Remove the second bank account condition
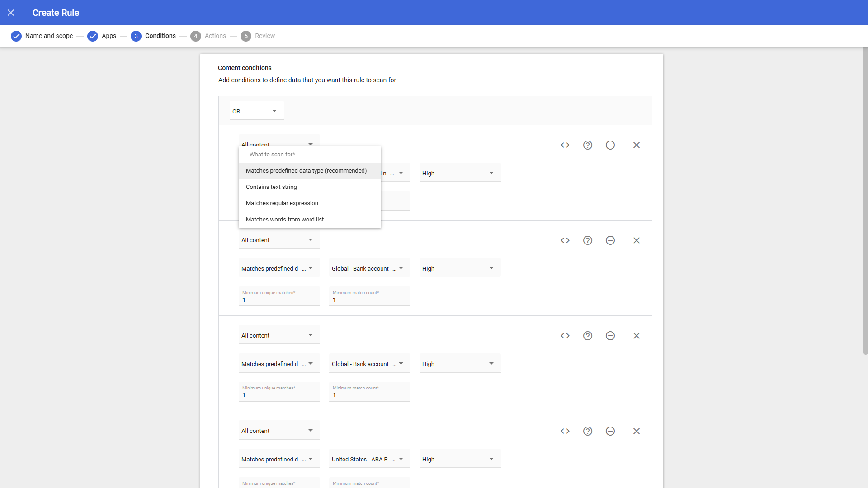The width and height of the screenshot is (868, 488). tap(610, 335)
